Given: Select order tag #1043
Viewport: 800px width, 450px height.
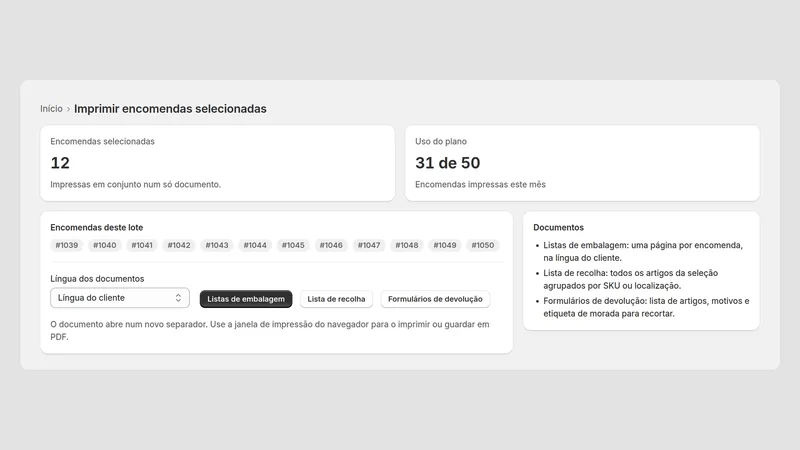Looking at the screenshot, I should tap(217, 245).
